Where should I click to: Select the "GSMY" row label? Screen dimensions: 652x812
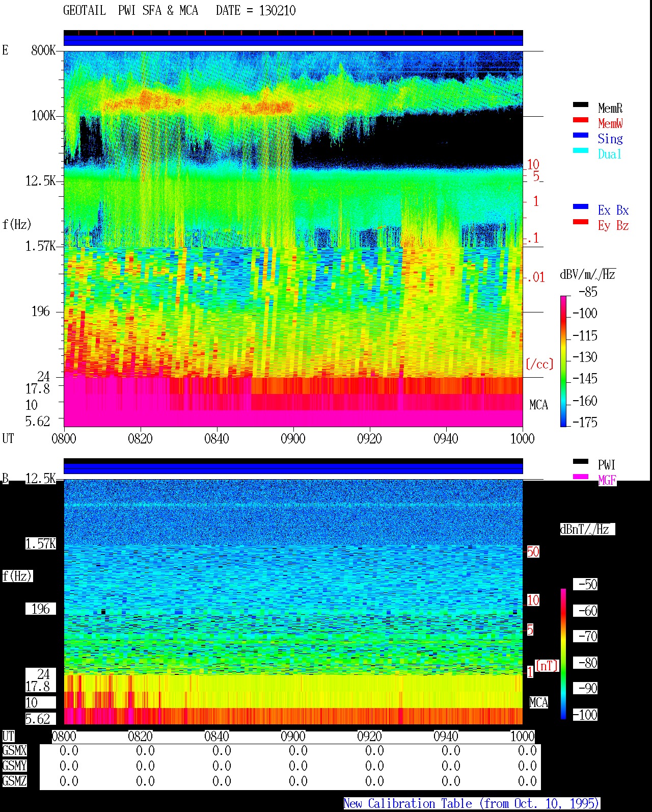pyautogui.click(x=14, y=766)
